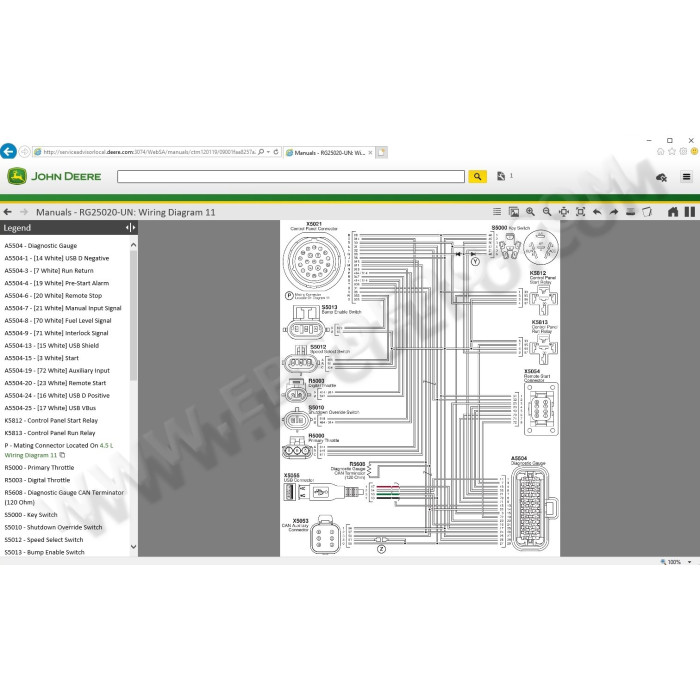Viewport: 700px width, 700px height.
Task: Fit diagram to screen
Action: [580, 212]
